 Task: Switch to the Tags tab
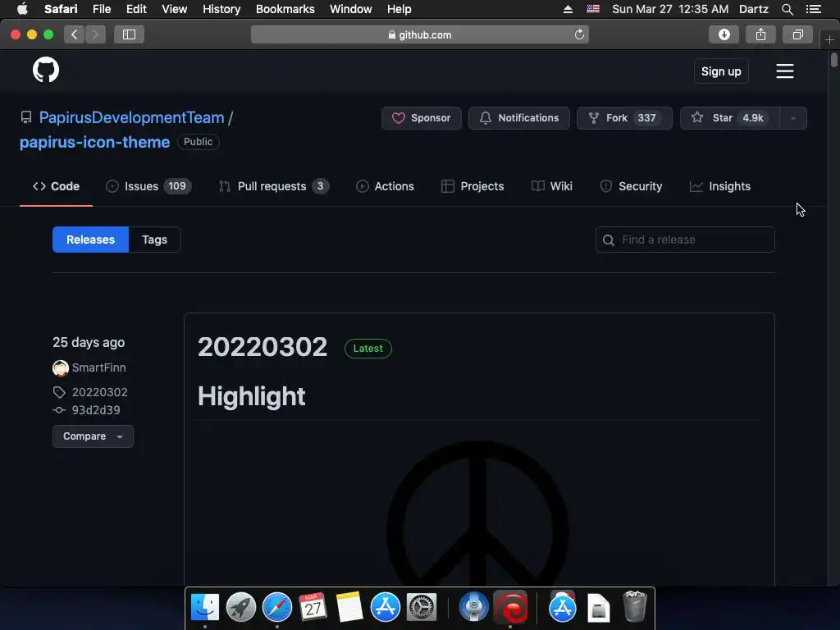(155, 240)
